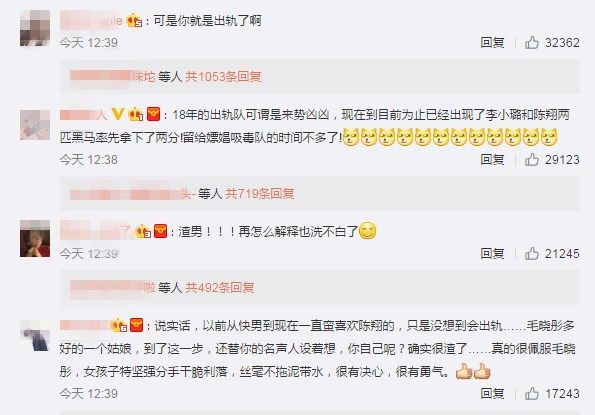595x415 pixels.
Task: Tap thumbs-up beside 17243 count
Action: 532,393
